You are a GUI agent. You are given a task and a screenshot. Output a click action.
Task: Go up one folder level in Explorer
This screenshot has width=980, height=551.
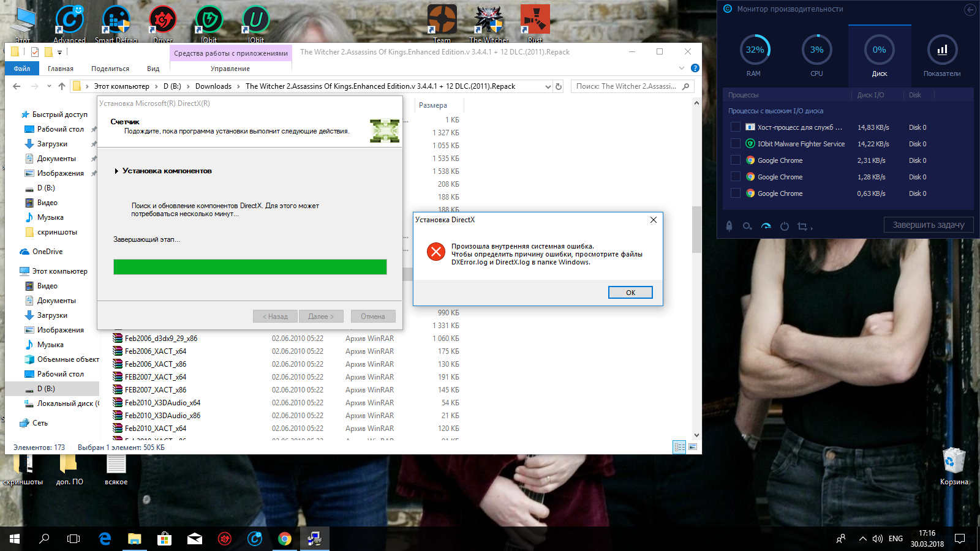pos(62,86)
